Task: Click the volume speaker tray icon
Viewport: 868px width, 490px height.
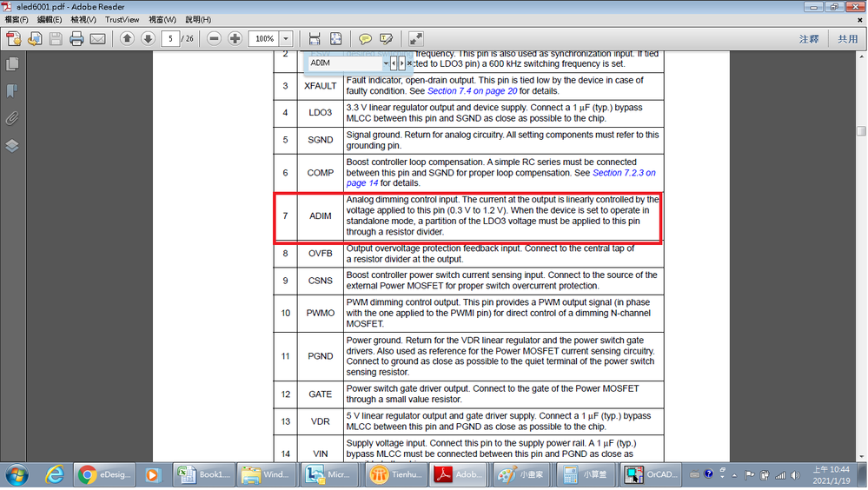Action: click(x=796, y=475)
